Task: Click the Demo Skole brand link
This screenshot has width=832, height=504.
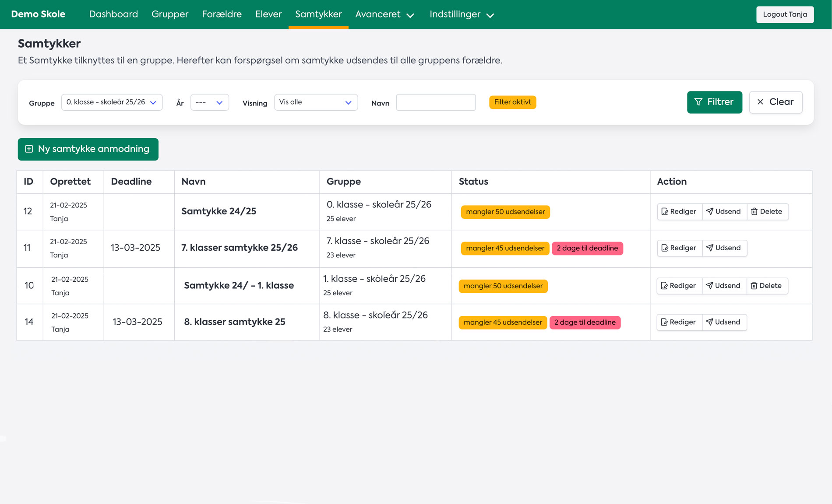Action: pyautogui.click(x=38, y=14)
